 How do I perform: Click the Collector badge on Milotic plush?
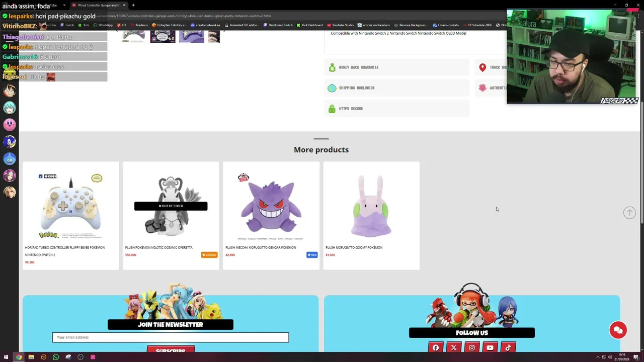coord(209,255)
